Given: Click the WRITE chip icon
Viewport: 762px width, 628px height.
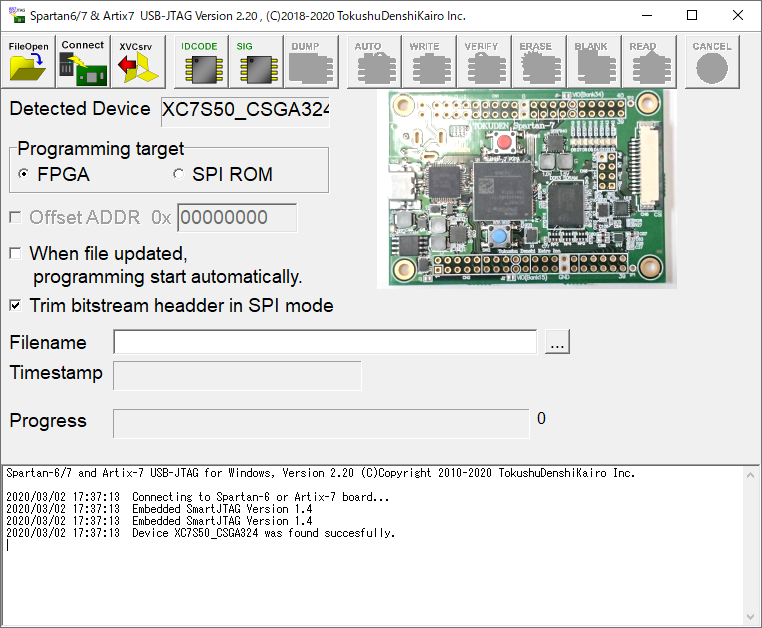Looking at the screenshot, I should (x=424, y=62).
